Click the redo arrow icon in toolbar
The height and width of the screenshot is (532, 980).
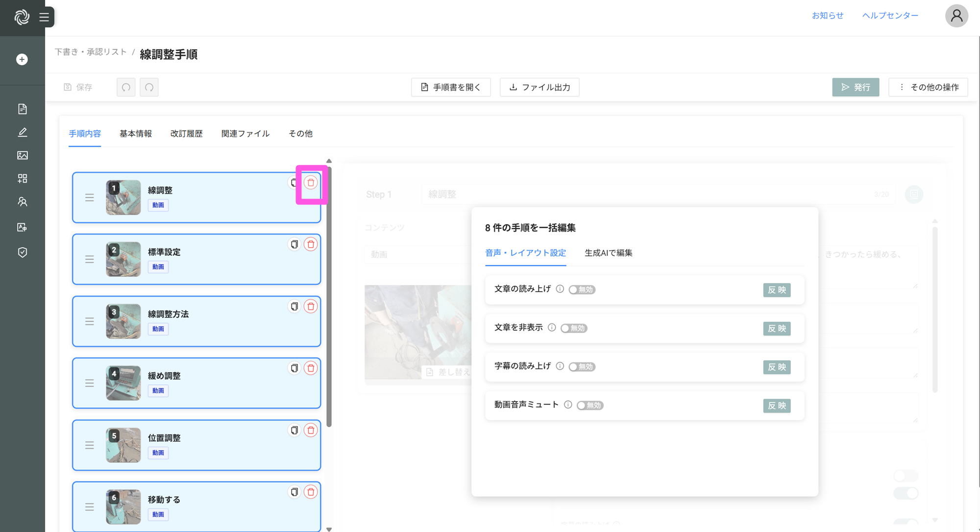point(149,87)
